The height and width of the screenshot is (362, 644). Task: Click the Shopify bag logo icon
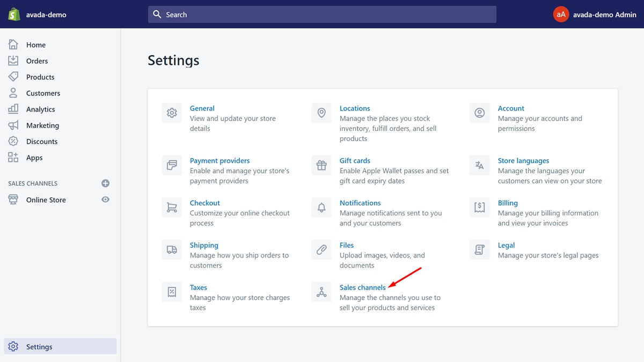pyautogui.click(x=14, y=14)
